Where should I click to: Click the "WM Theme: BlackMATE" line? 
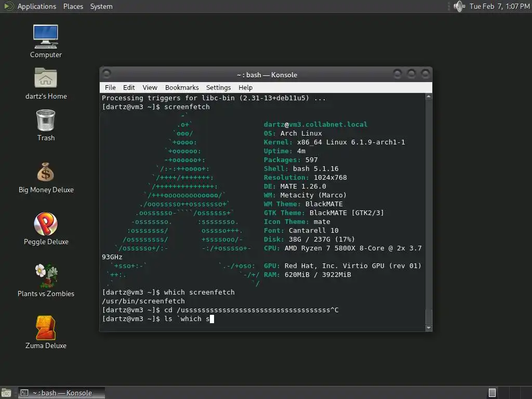click(x=303, y=204)
